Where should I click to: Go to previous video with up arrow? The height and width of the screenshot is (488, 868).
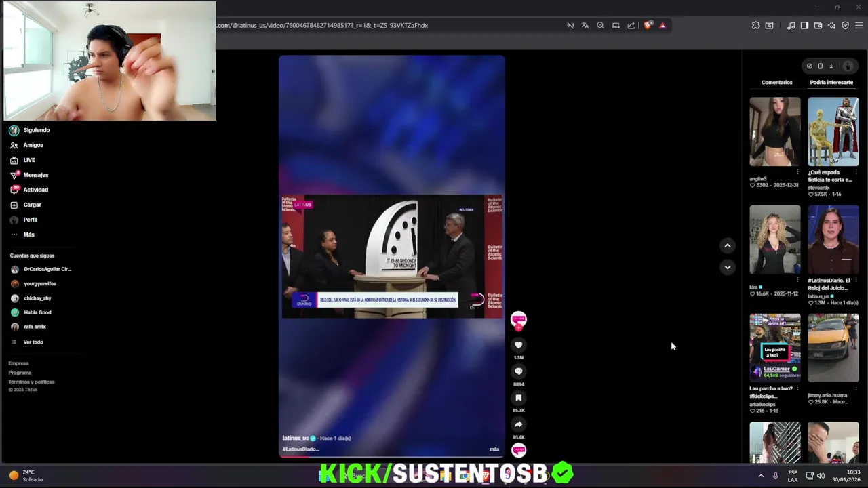pyautogui.click(x=727, y=245)
